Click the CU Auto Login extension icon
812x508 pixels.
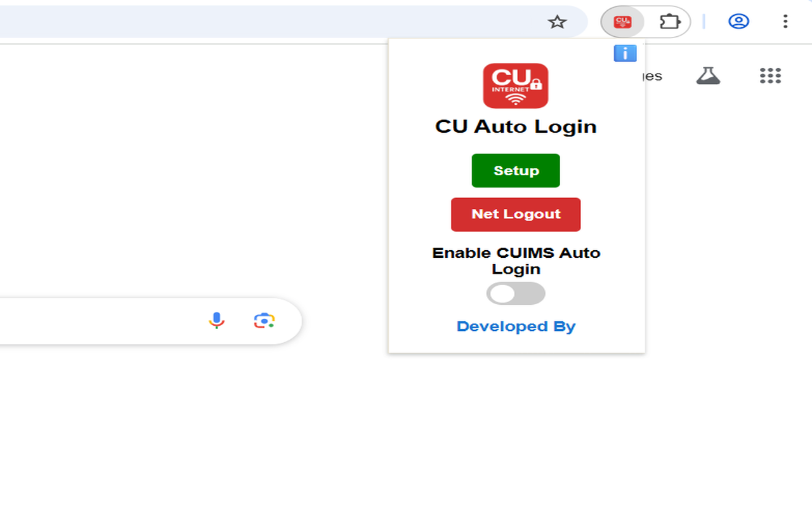pyautogui.click(x=622, y=21)
